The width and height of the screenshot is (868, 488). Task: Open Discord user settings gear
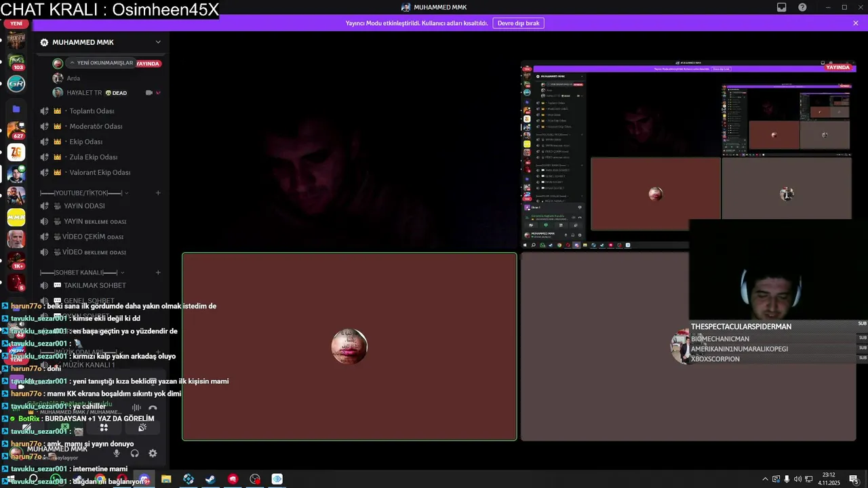(x=153, y=453)
